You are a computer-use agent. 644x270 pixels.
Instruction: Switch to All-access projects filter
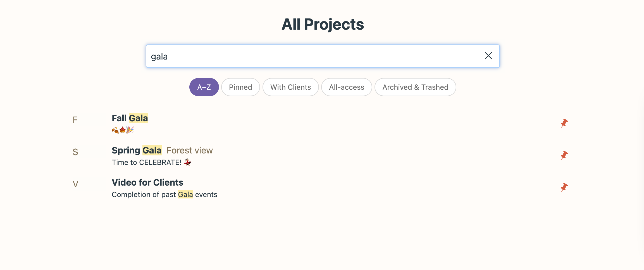pyautogui.click(x=347, y=87)
